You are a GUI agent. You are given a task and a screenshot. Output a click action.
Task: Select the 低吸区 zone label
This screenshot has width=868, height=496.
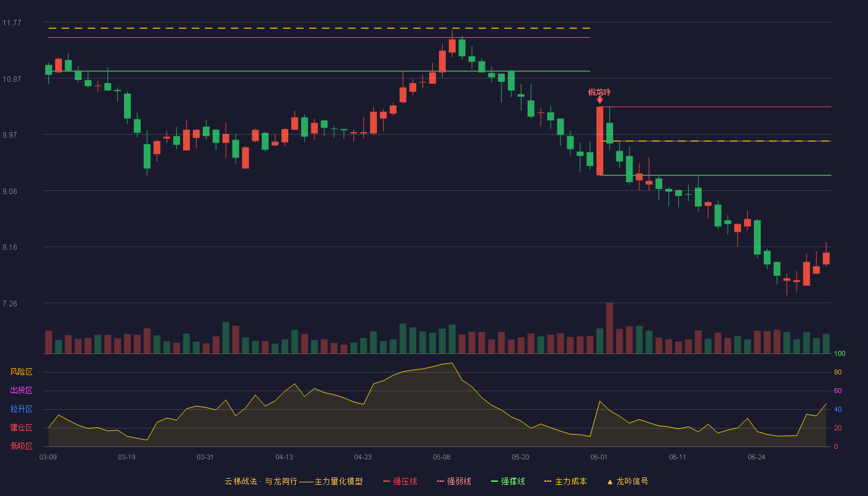[21, 446]
